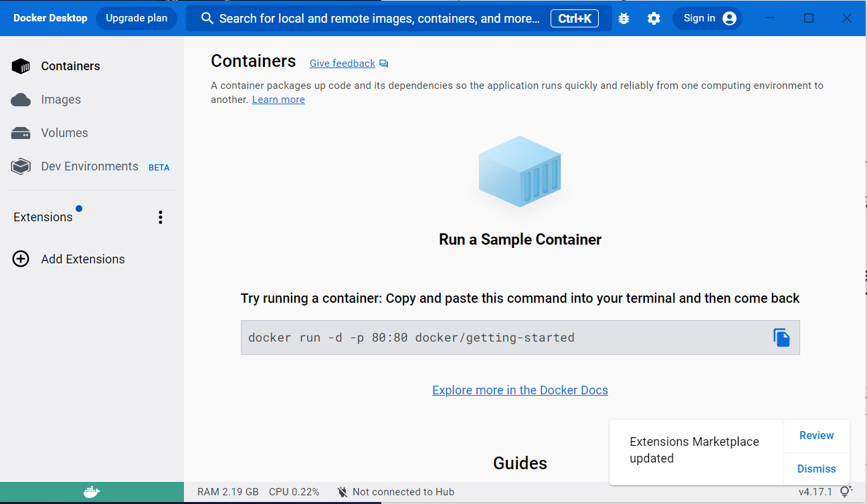
Task: Click the RAM 2.19 GB status entry
Action: pos(227,492)
